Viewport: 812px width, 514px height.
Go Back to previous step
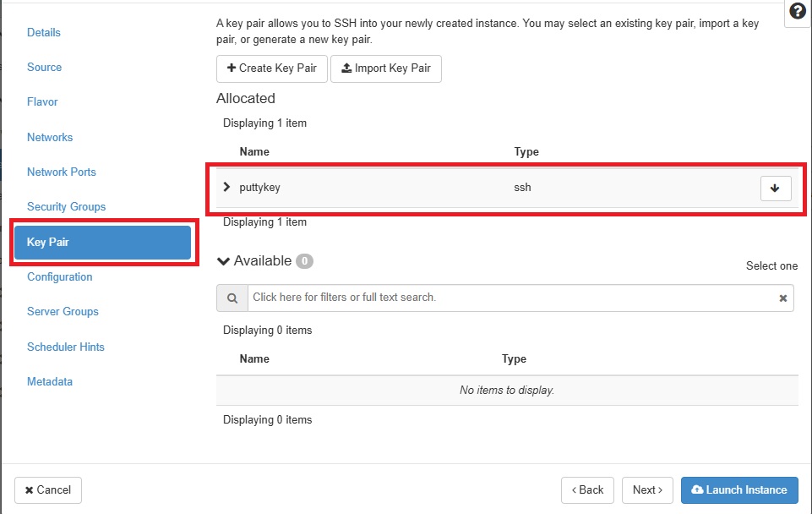587,490
